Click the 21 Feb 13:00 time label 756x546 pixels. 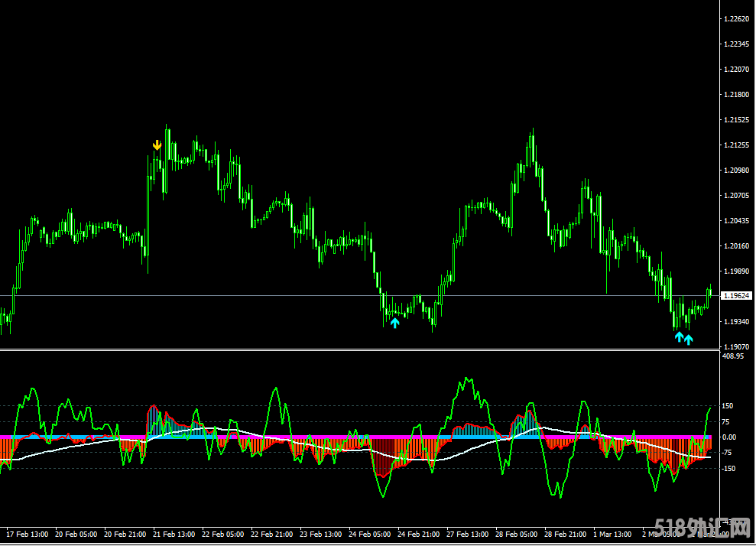[x=174, y=535]
